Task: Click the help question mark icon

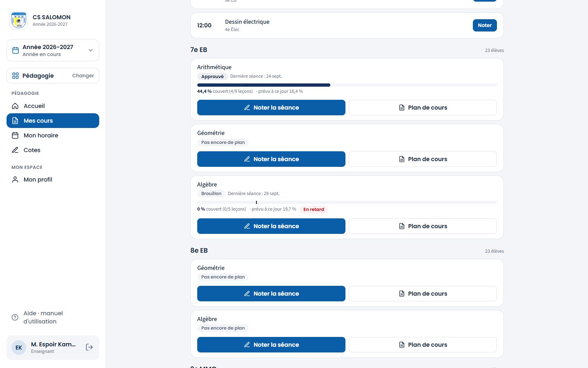Action: (15, 317)
